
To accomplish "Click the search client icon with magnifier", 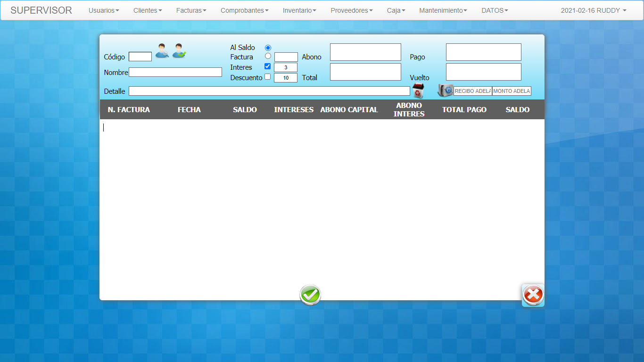I will (x=162, y=50).
